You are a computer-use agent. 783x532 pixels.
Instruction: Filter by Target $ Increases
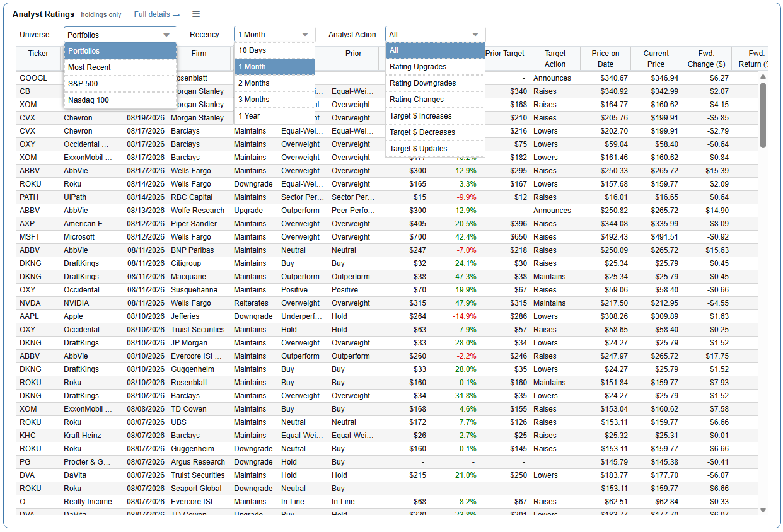pyautogui.click(x=435, y=116)
